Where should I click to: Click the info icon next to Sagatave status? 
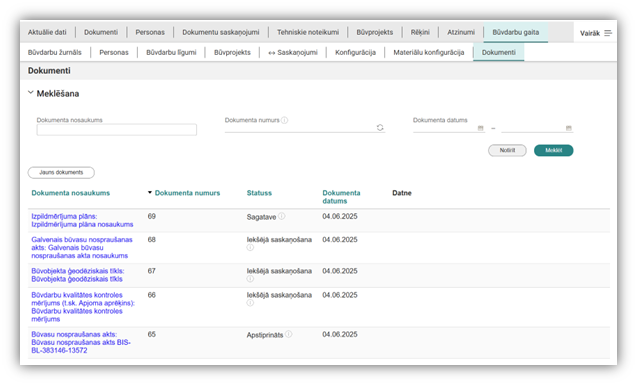[x=282, y=216]
